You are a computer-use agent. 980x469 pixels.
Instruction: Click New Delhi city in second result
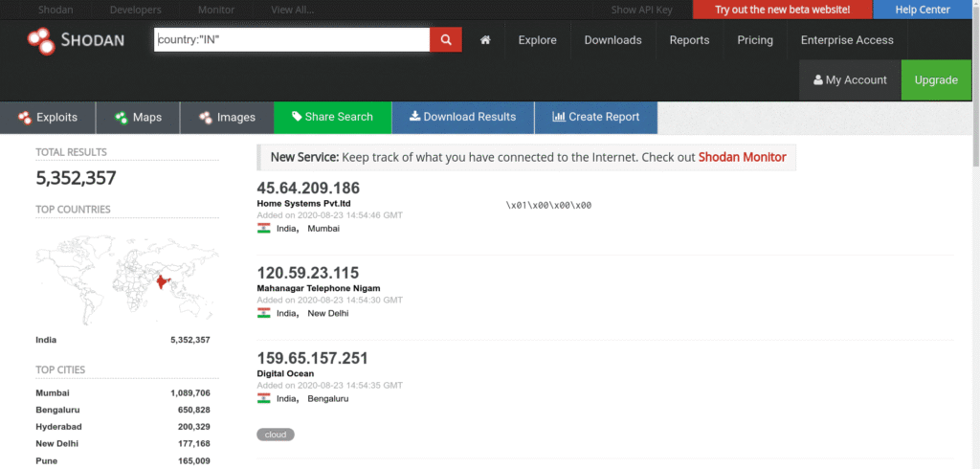(328, 313)
